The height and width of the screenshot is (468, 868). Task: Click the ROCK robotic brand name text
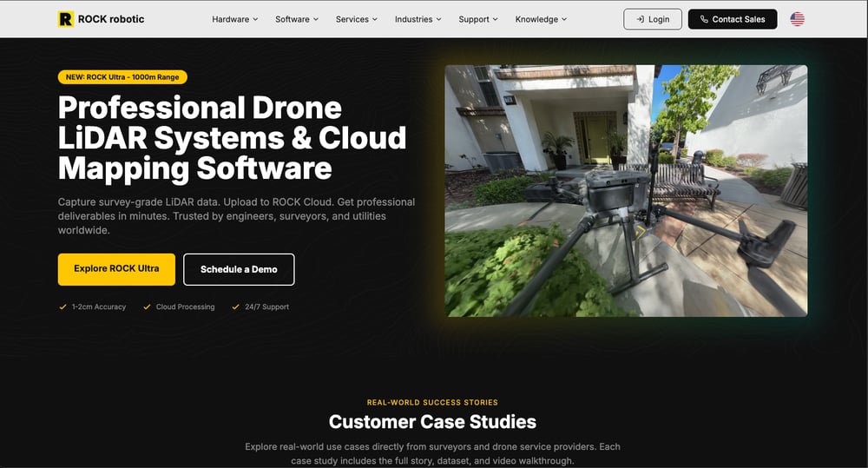point(111,19)
